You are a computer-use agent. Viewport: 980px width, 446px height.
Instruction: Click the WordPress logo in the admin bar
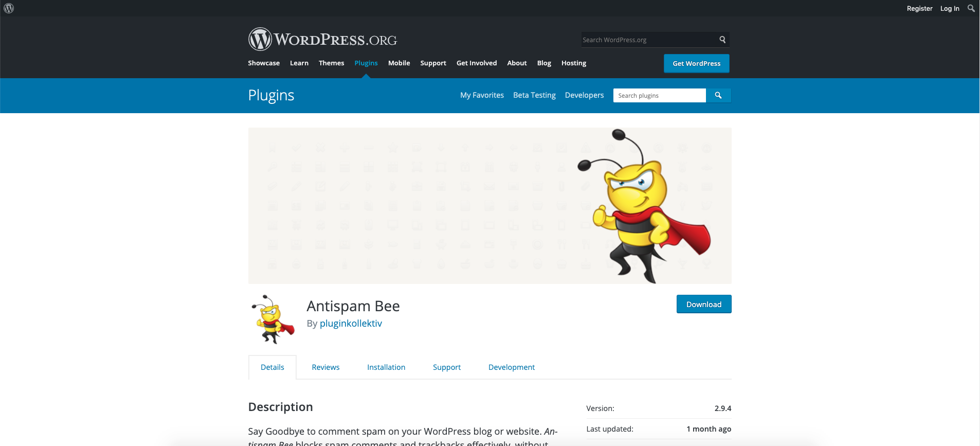pyautogui.click(x=9, y=8)
